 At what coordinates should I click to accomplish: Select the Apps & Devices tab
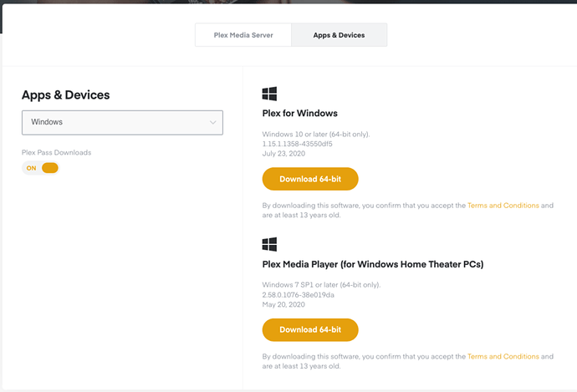coord(340,35)
